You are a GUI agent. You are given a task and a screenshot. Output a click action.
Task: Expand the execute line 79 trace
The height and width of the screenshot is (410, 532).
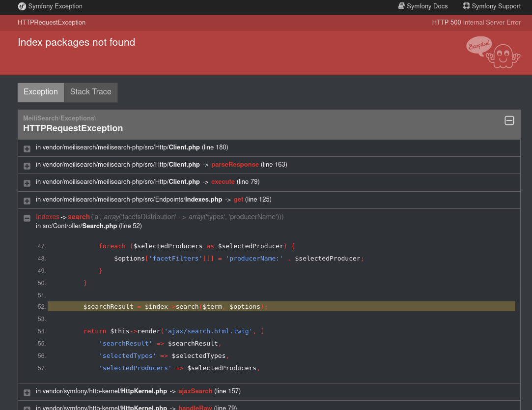[x=27, y=183]
